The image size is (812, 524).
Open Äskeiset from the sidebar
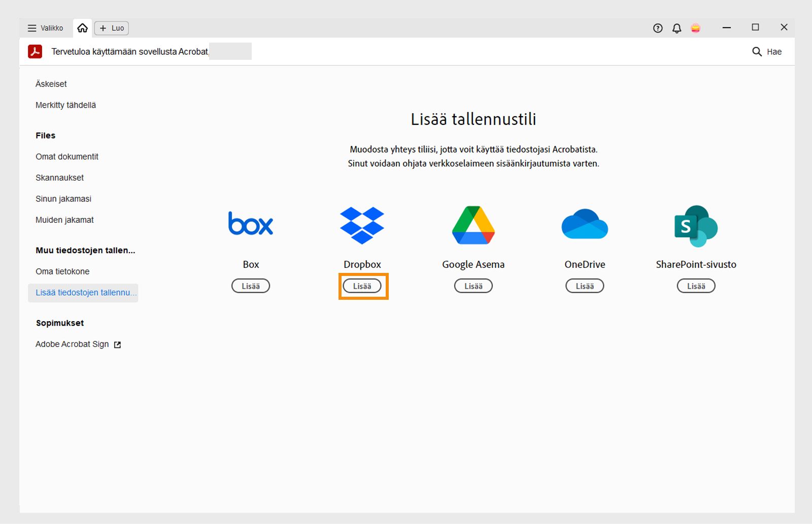coord(51,84)
